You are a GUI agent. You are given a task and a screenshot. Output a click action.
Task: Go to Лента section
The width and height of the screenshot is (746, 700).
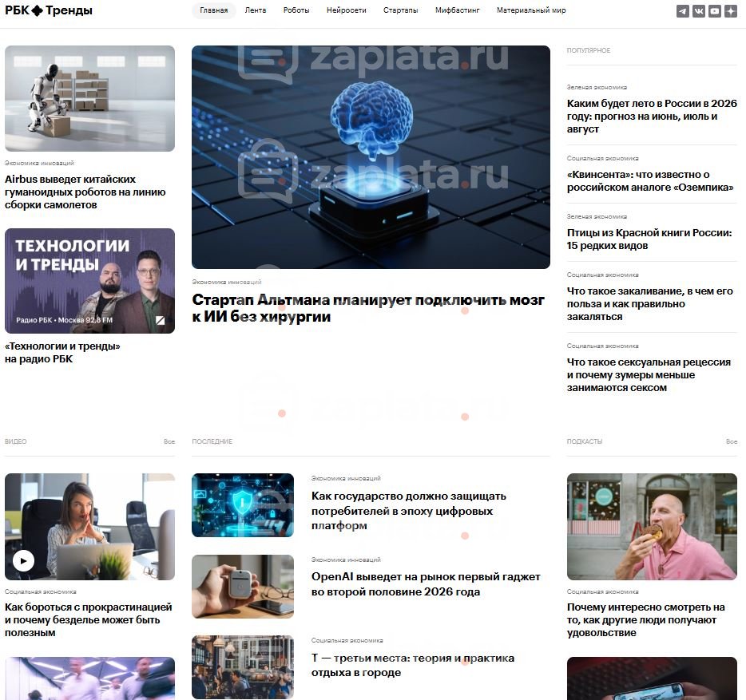click(256, 10)
